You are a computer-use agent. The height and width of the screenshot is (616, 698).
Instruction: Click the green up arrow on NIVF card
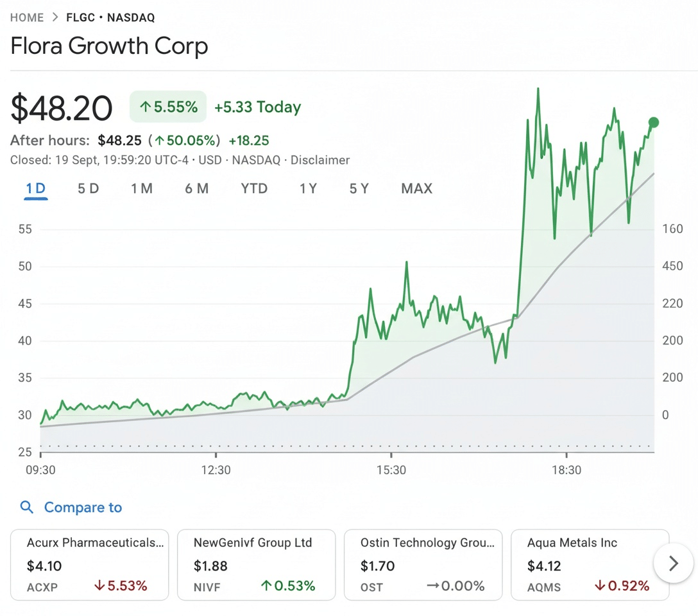266,586
